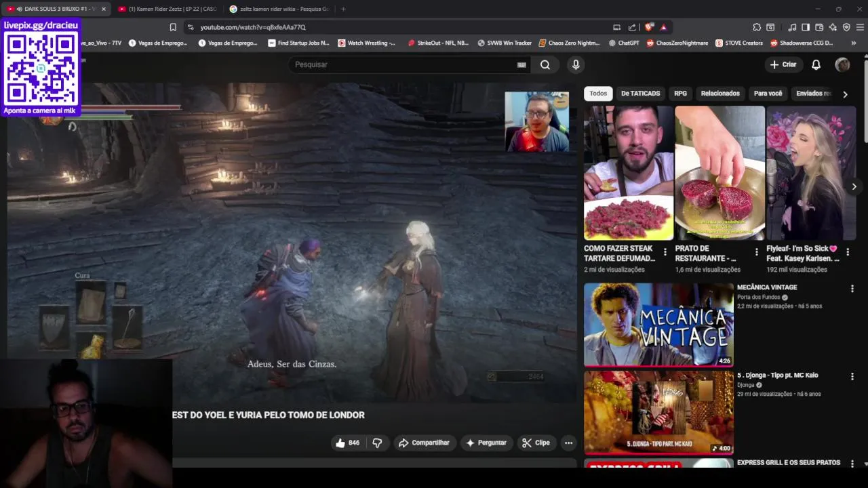Open the Brave Wallet icon
Viewport: 868px width, 488px height.
(819, 27)
